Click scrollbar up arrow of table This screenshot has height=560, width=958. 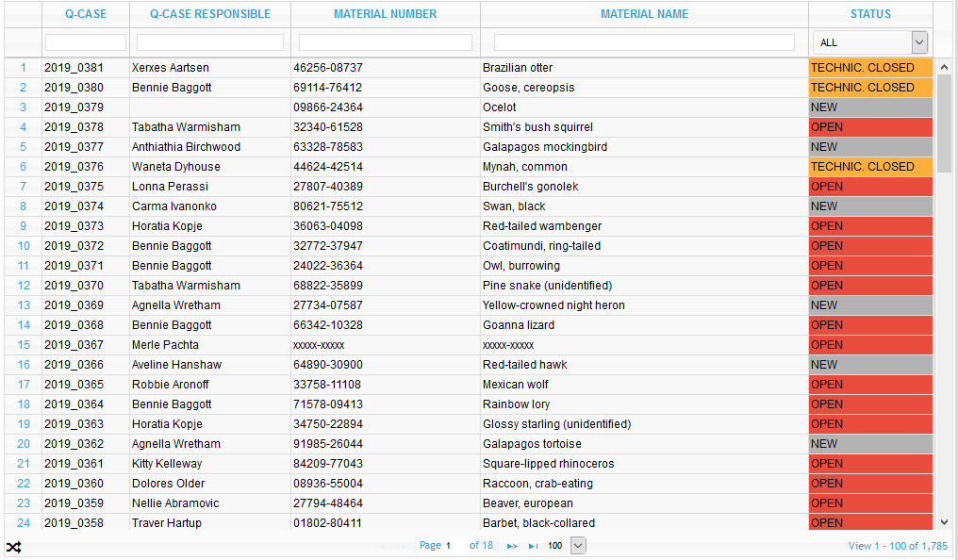click(x=944, y=67)
